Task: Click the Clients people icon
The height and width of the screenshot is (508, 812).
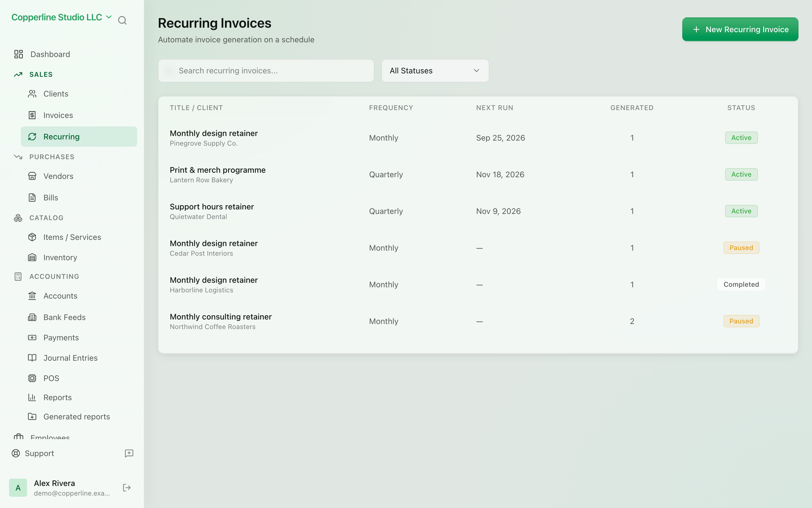Action: tap(32, 94)
